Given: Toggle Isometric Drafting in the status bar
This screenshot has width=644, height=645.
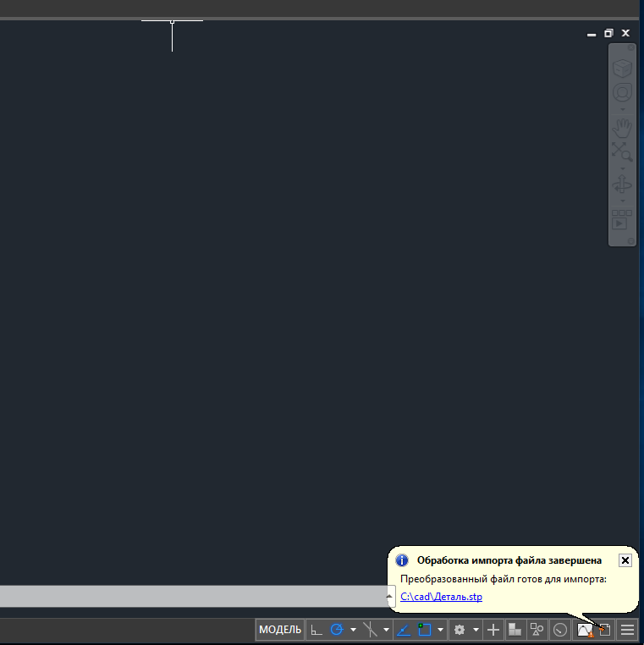Looking at the screenshot, I should tap(370, 630).
